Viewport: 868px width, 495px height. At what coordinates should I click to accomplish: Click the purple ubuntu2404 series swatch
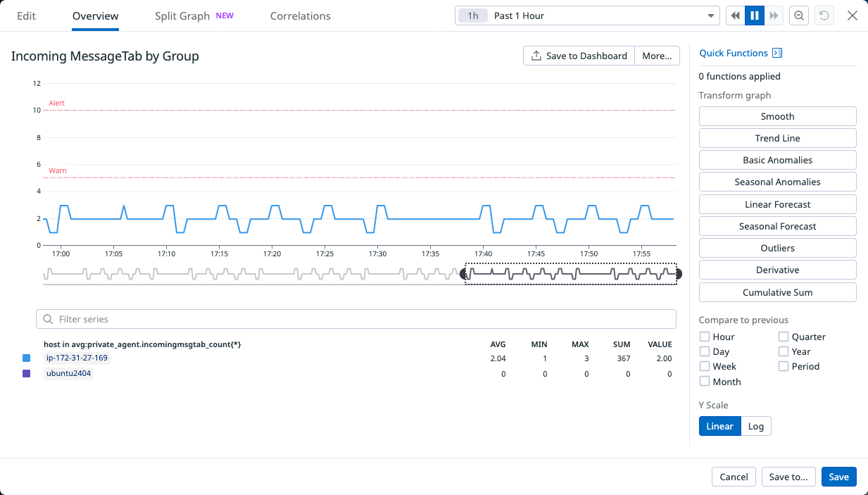pyautogui.click(x=27, y=374)
